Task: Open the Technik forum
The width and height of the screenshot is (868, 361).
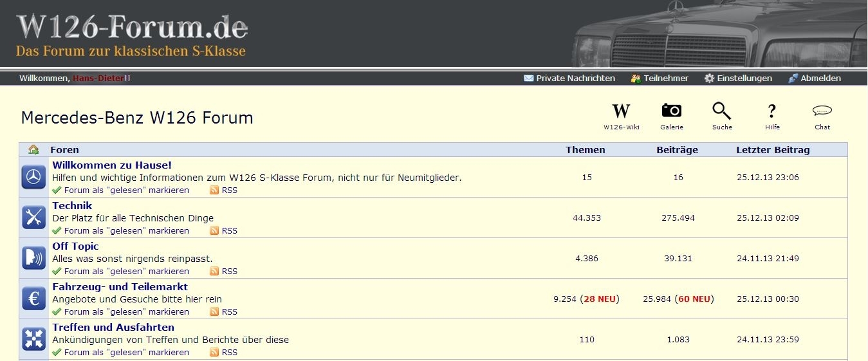Action: [72, 206]
